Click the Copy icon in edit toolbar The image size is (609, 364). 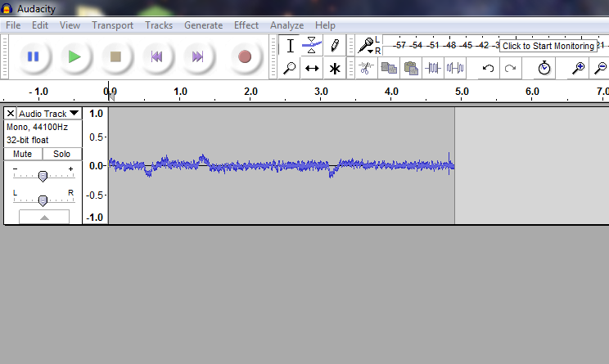point(388,68)
